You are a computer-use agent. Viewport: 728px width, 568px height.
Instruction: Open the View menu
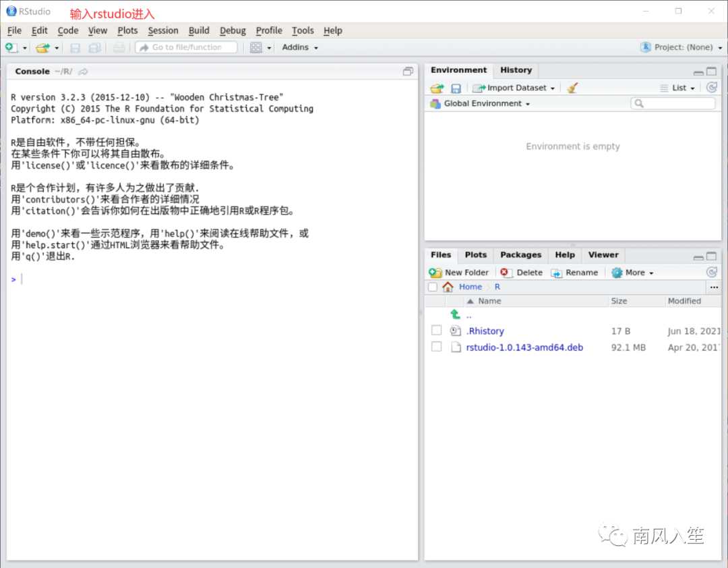pyautogui.click(x=98, y=30)
